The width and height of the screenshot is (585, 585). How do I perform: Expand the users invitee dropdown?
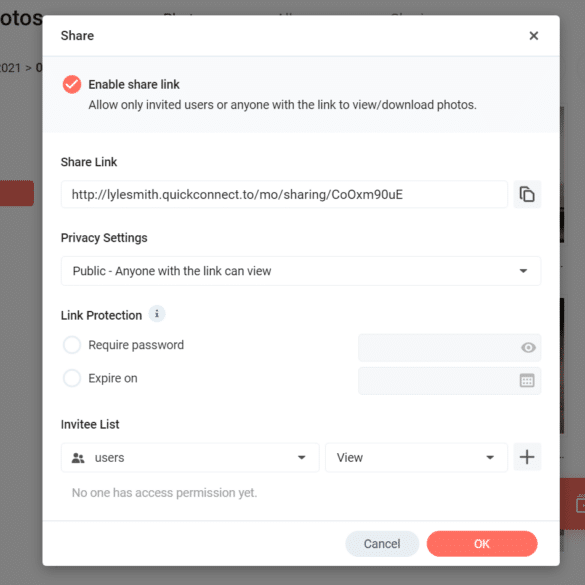[x=190, y=457]
